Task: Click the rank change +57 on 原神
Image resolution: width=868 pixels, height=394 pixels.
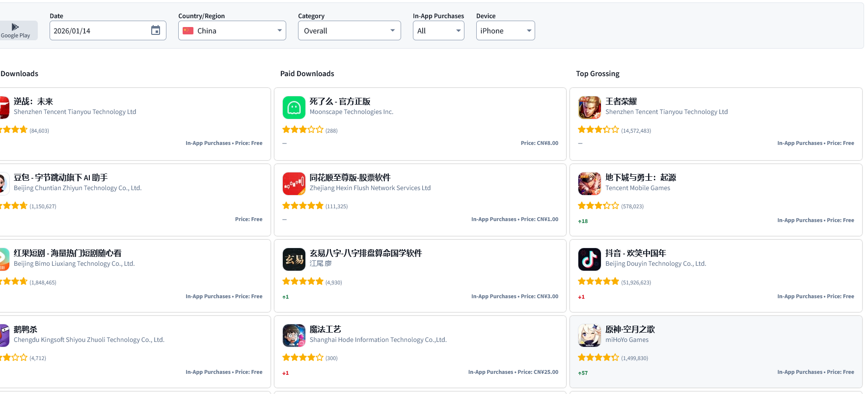Action: click(x=583, y=373)
